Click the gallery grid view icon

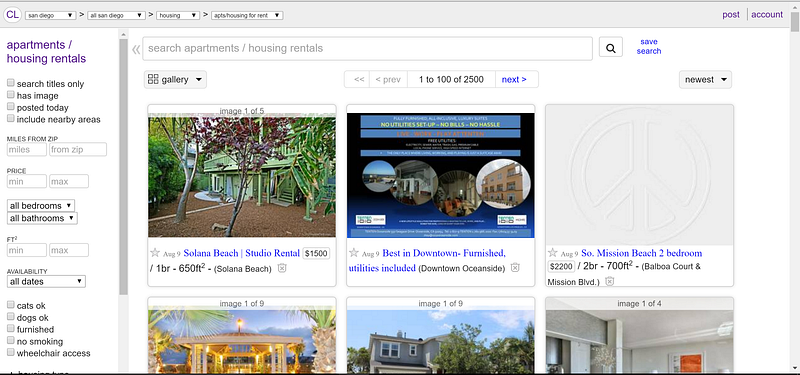(153, 79)
